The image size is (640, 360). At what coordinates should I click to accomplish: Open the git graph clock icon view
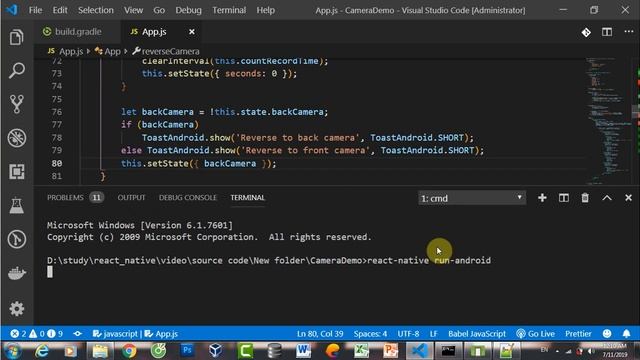coord(16,239)
